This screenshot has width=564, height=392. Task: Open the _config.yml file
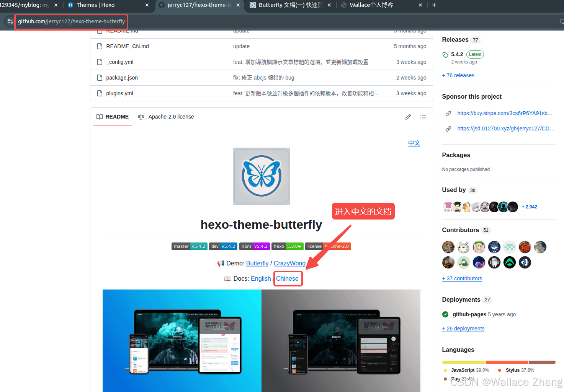pos(120,62)
